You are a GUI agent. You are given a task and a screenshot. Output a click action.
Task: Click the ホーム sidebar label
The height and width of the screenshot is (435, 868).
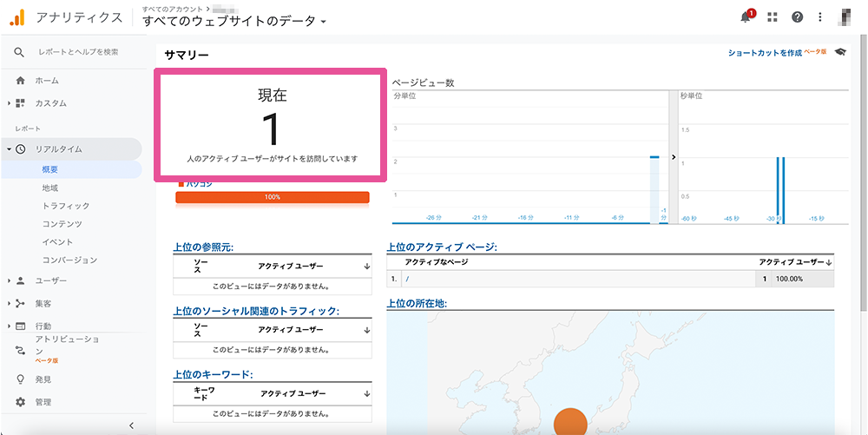tap(47, 80)
